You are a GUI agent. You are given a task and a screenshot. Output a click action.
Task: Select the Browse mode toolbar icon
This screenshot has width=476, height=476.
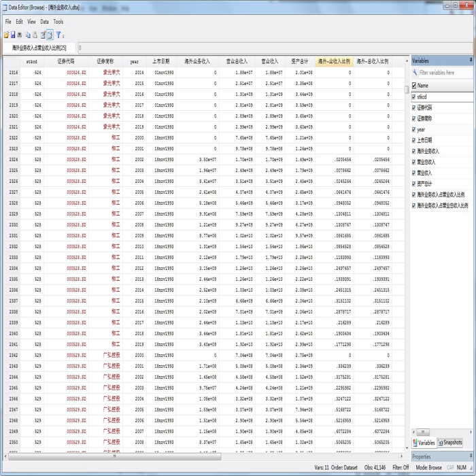coord(50,35)
